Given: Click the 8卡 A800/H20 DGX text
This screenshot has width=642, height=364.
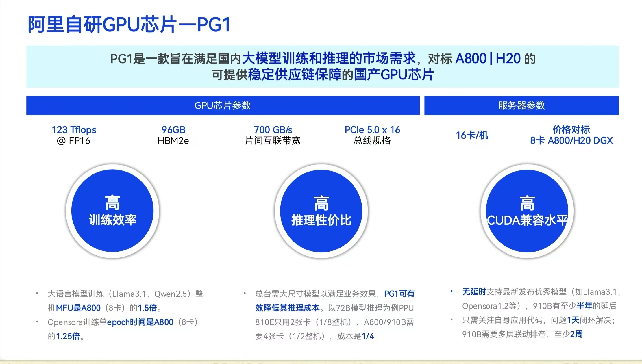Looking at the screenshot, I should pyautogui.click(x=571, y=141).
